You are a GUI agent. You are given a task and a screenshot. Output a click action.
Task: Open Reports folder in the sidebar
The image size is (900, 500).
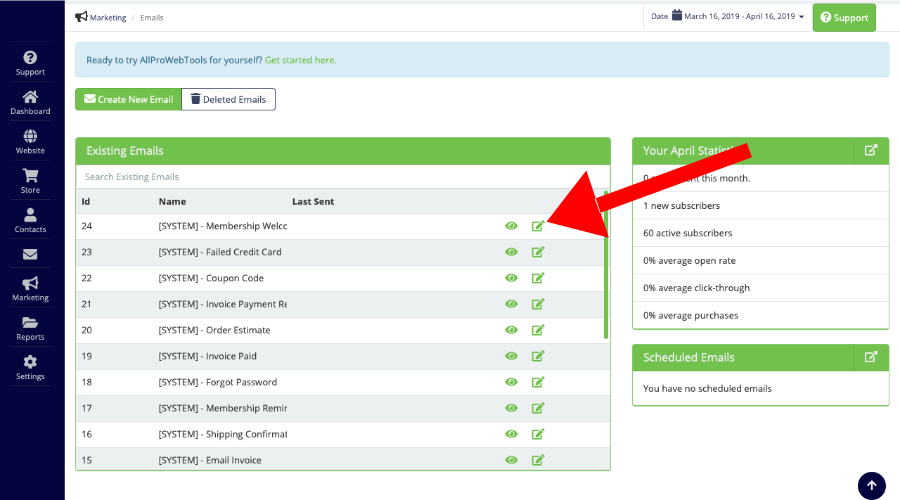pos(30,328)
